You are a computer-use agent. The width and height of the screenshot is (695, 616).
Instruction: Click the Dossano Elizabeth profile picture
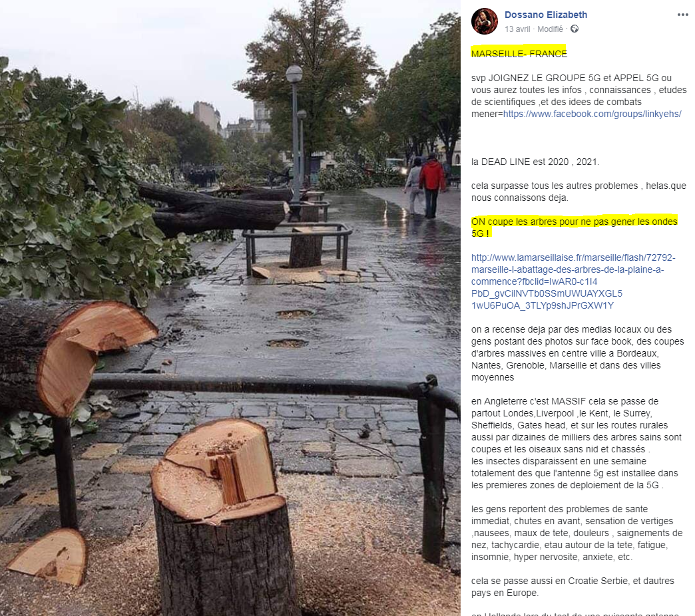tap(485, 21)
